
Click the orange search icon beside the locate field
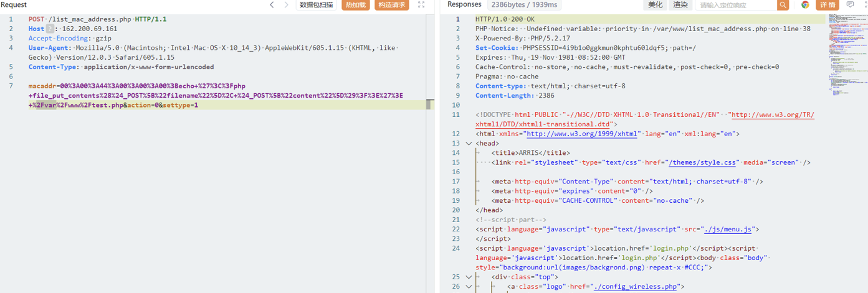[783, 5]
